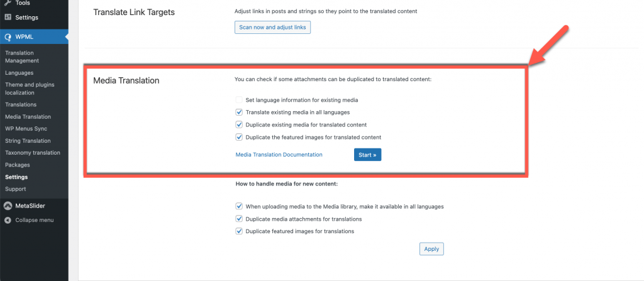Enable Set language information for existing media
This screenshot has width=644, height=281.
tap(239, 100)
